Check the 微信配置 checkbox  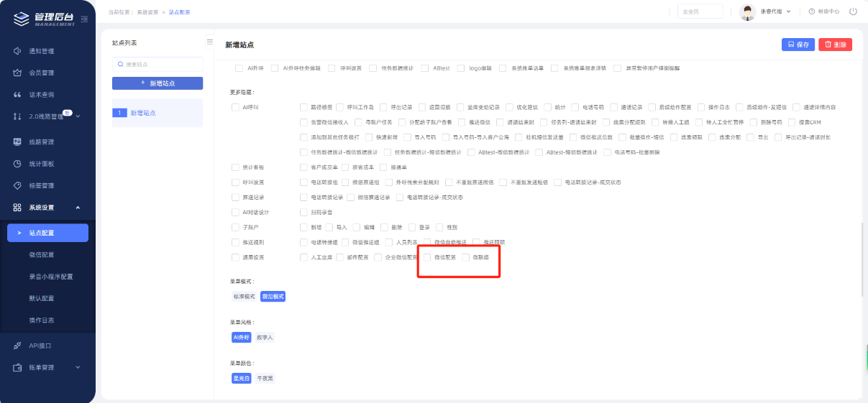(x=427, y=257)
